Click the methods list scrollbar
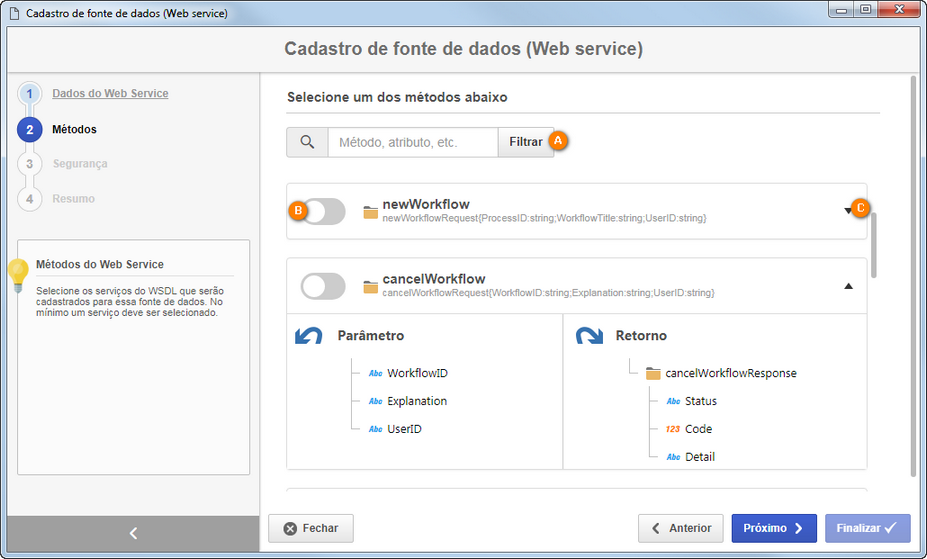 pos(874,245)
